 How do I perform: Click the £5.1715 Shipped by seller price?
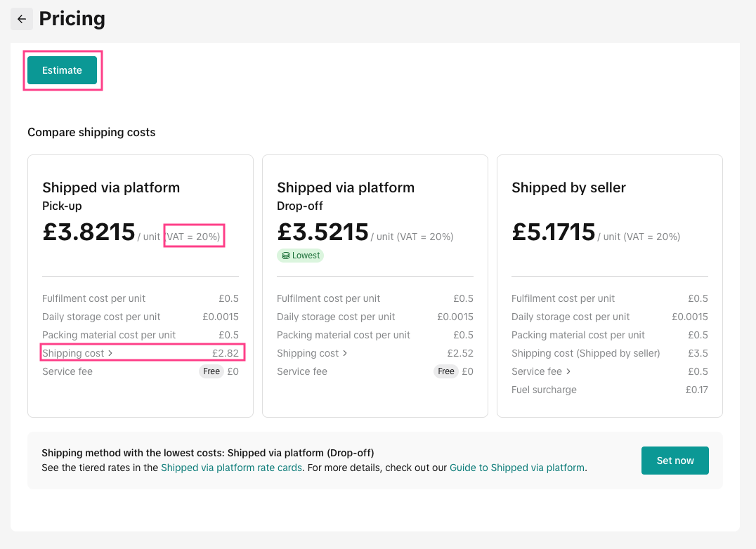[554, 232]
